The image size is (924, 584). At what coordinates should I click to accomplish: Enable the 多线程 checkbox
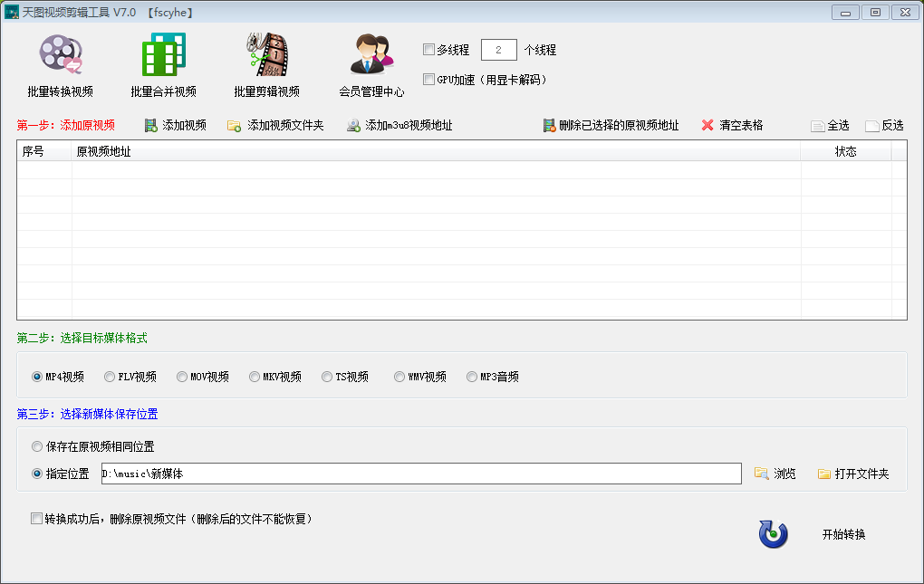click(x=429, y=50)
